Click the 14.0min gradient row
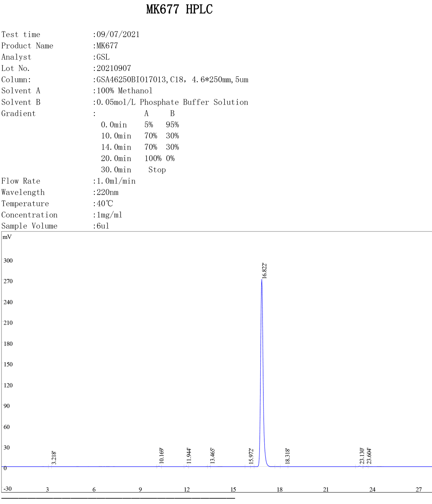The width and height of the screenshot is (432, 504). [x=140, y=147]
